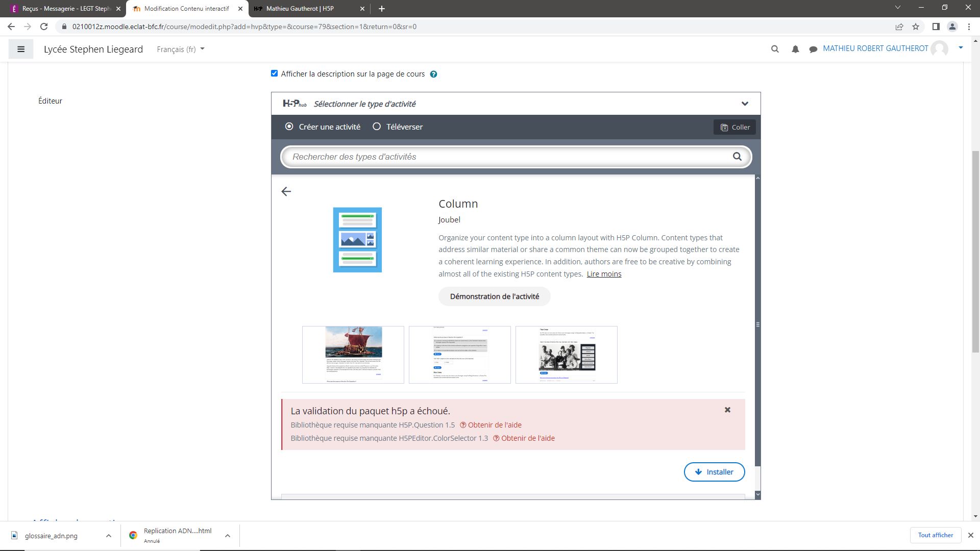This screenshot has height=551, width=980.
Task: Bookmark this page with the star icon
Action: coord(916,27)
